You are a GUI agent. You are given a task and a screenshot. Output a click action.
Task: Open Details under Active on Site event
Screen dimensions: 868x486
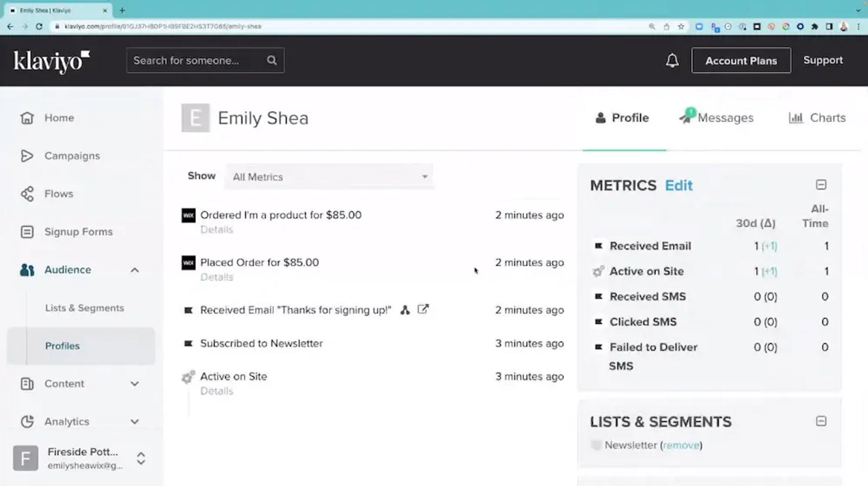point(216,391)
